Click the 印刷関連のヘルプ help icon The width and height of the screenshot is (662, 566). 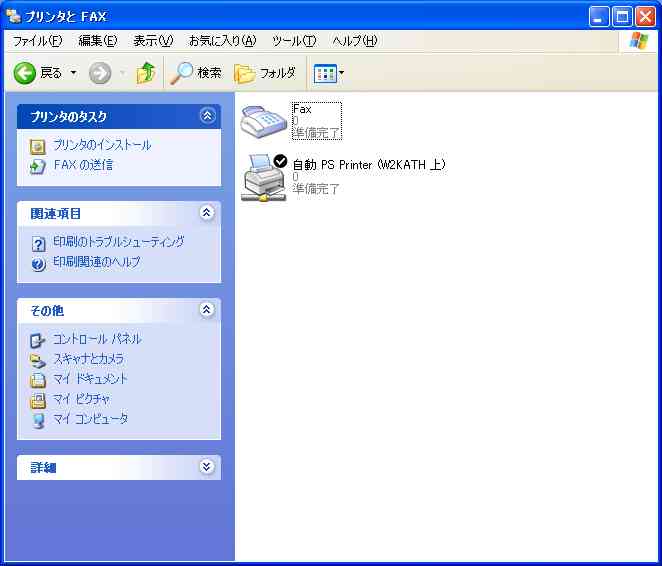point(38,264)
